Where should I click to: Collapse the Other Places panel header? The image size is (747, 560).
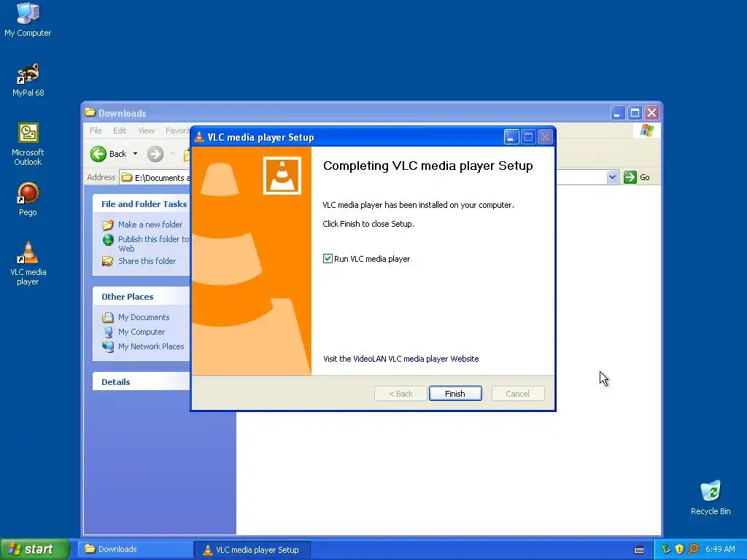click(142, 297)
